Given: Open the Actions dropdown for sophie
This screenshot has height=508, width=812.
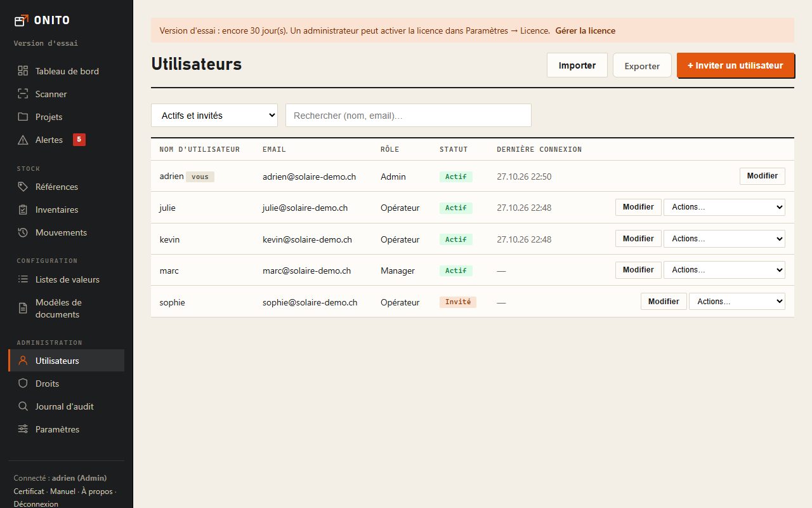Looking at the screenshot, I should click(737, 302).
